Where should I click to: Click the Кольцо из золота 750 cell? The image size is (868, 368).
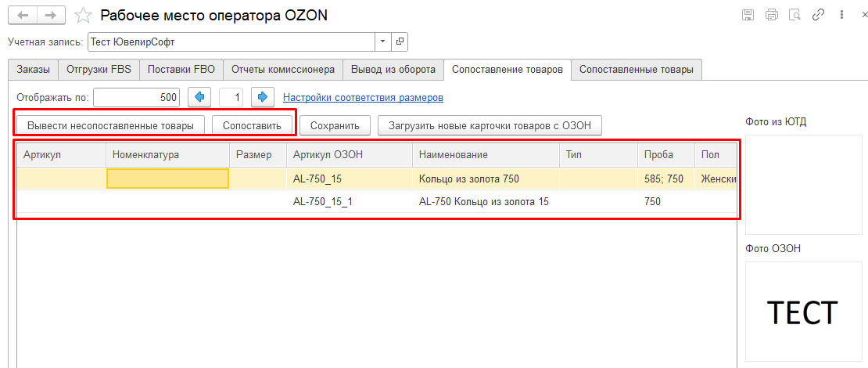[486, 179]
